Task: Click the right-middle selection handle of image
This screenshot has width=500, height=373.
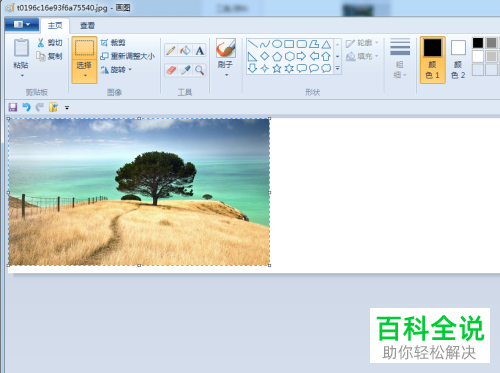Action: (x=270, y=192)
